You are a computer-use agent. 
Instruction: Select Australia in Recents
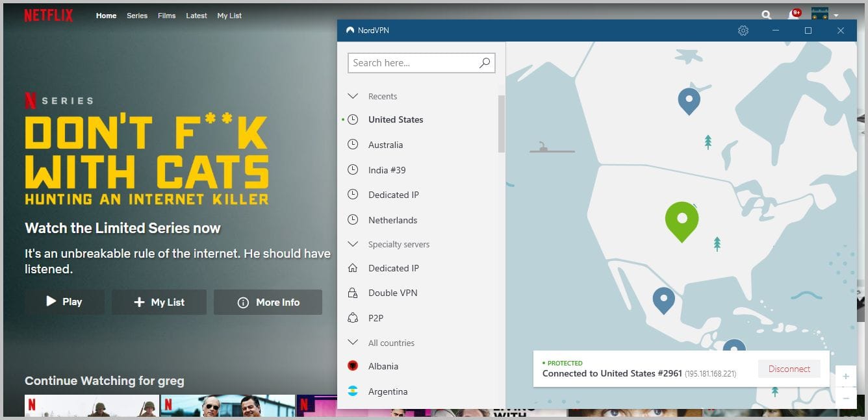click(x=385, y=145)
